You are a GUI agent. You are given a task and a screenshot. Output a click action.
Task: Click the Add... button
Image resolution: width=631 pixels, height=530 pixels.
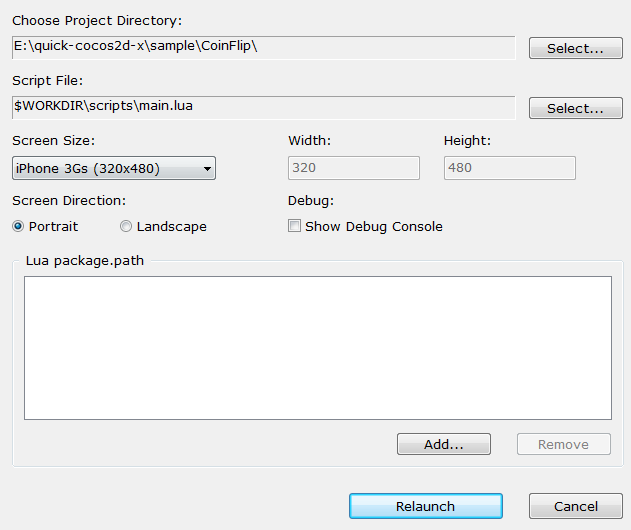coord(444,444)
